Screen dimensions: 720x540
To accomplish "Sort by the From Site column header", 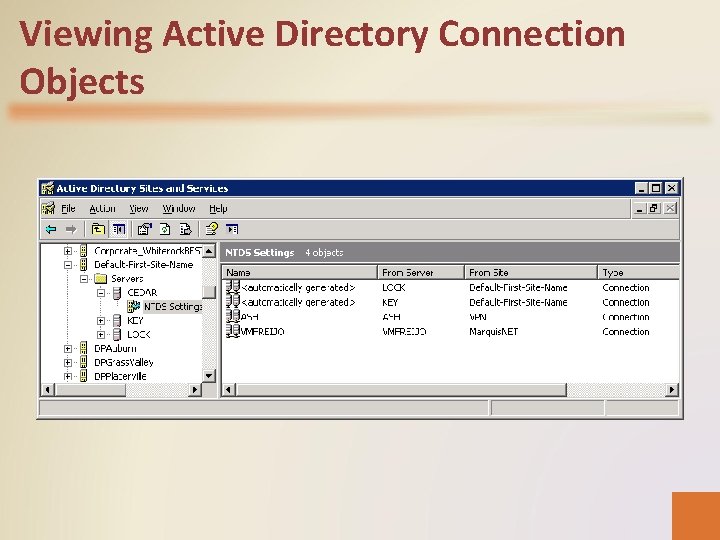I will tap(531, 272).
